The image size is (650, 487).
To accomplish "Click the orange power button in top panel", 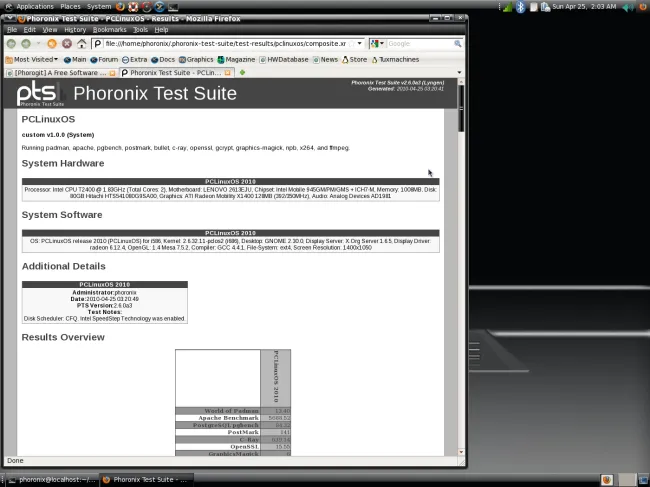I will [x=644, y=7].
